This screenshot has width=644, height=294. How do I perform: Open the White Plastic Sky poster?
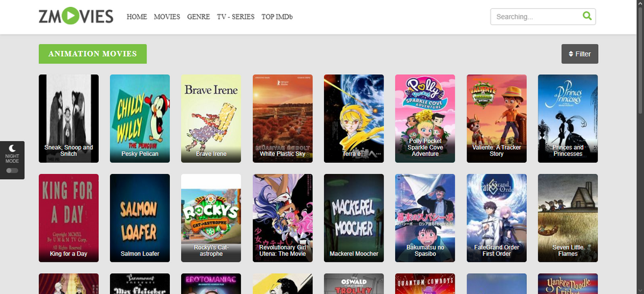coord(282,119)
